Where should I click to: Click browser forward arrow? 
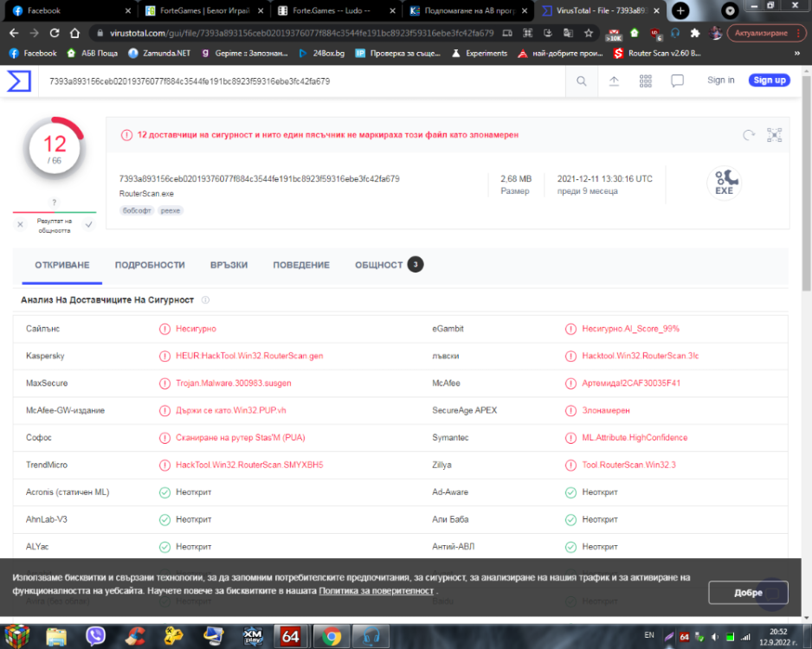pos(34,33)
